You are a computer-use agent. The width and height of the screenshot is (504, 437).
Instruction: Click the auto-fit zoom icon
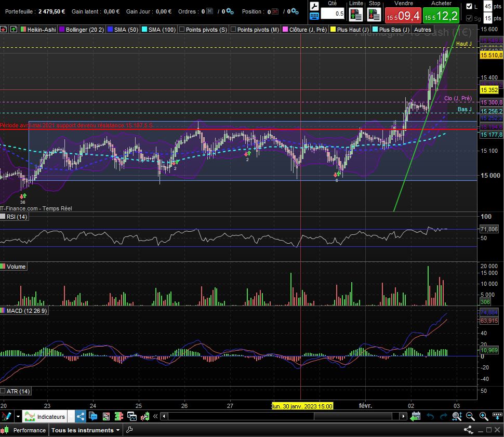[x=457, y=416]
